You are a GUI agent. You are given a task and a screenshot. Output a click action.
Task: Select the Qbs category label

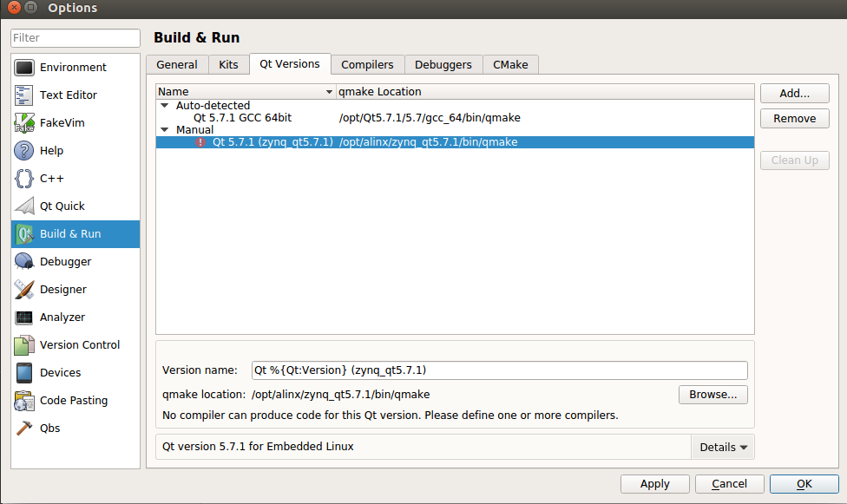[x=49, y=429]
